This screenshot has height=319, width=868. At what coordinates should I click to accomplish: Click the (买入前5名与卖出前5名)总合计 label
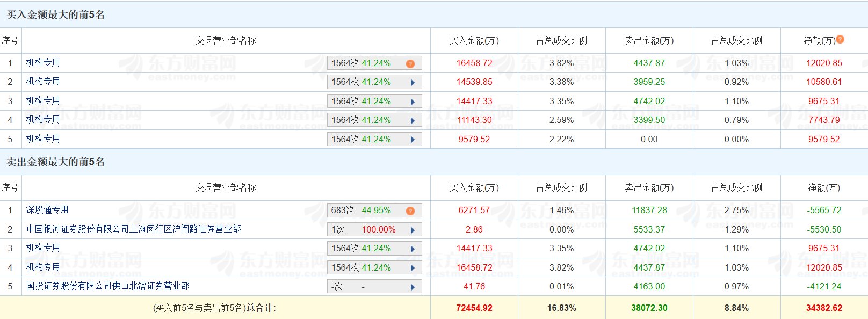point(214,308)
